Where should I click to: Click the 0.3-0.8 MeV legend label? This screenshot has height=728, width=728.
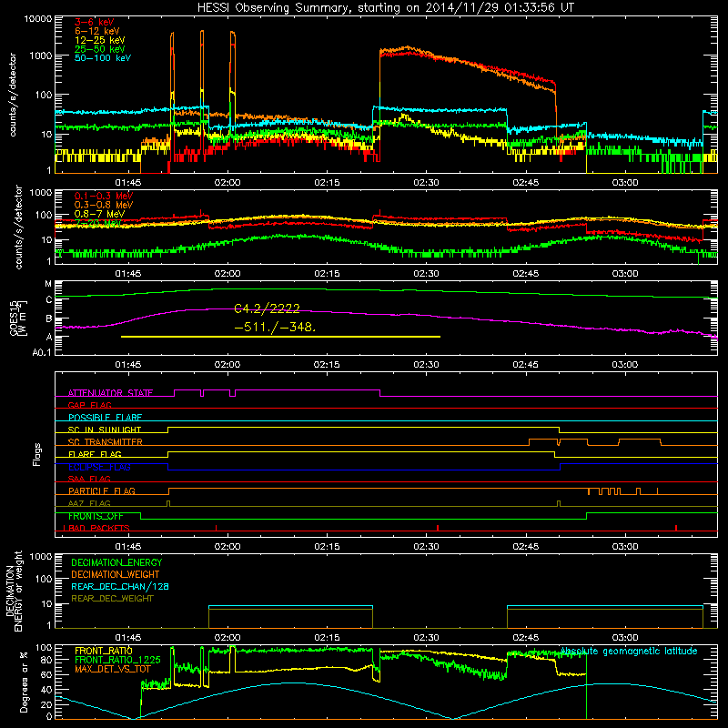coord(104,205)
